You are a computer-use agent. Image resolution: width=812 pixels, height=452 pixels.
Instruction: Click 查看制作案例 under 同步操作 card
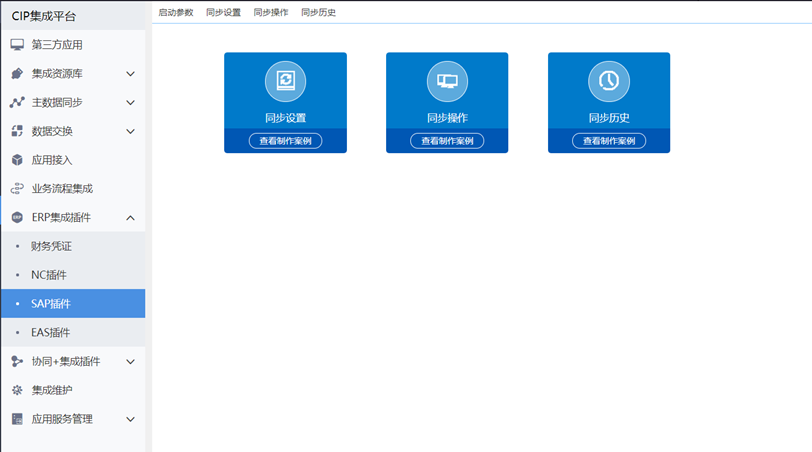pyautogui.click(x=447, y=141)
